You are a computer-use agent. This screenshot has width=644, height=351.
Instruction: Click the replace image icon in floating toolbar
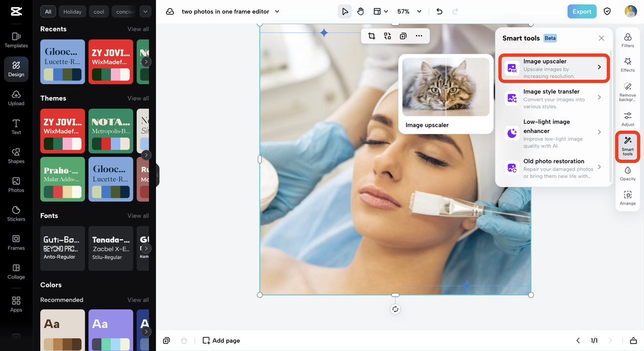click(x=387, y=36)
